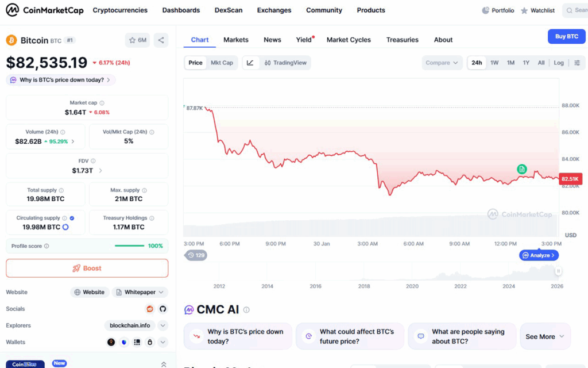588x368 pixels.
Task: Open About tab
Action: (x=443, y=40)
